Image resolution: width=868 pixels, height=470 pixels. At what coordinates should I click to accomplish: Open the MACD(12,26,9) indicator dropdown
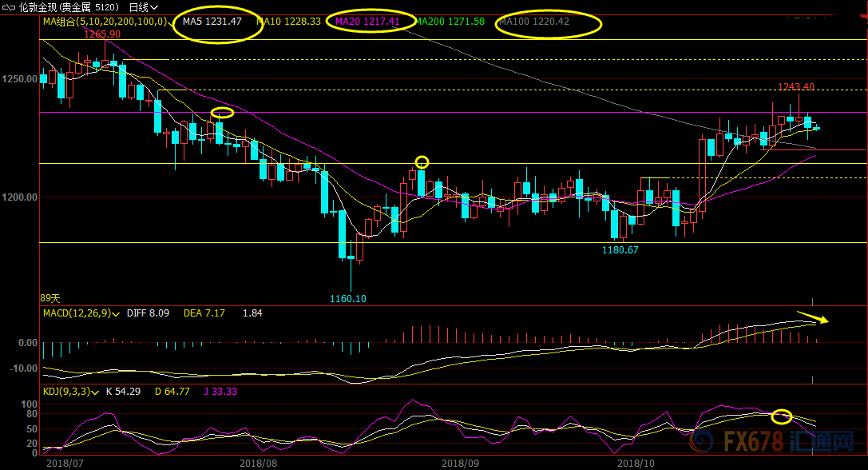click(117, 314)
